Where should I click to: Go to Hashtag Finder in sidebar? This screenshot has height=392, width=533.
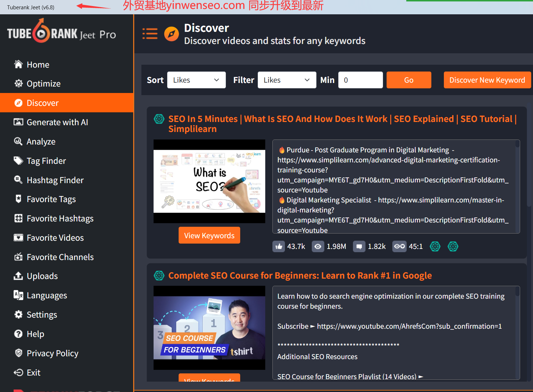click(x=55, y=180)
